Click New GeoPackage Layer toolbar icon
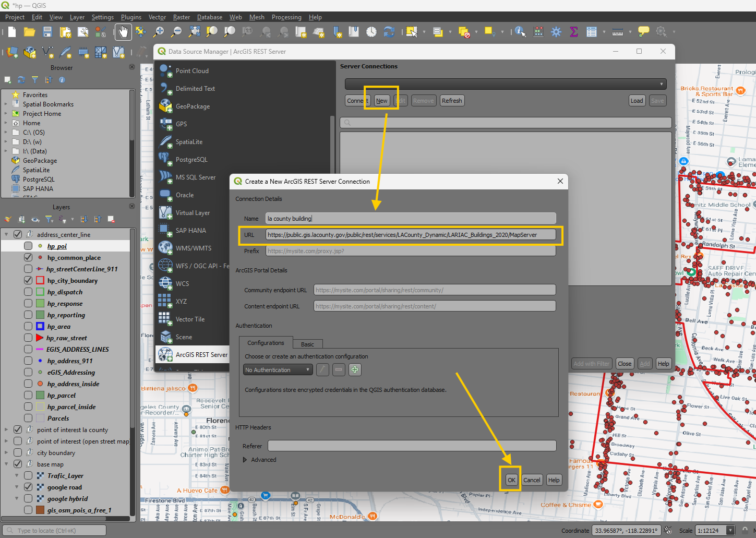756x538 pixels. click(30, 52)
